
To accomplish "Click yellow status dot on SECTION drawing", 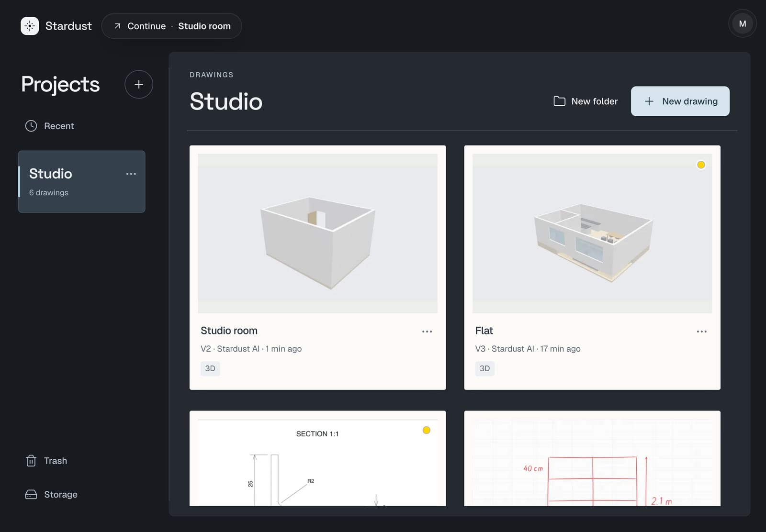I will 427,430.
